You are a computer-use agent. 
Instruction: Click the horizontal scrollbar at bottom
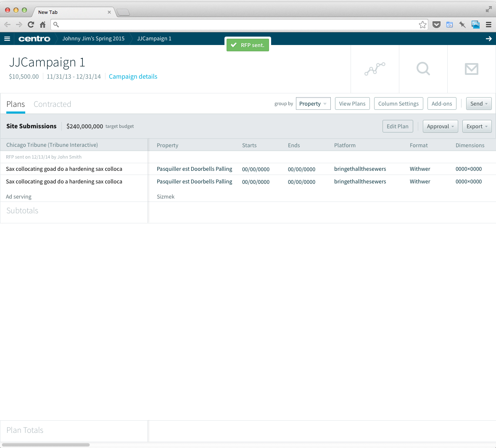[x=46, y=445]
